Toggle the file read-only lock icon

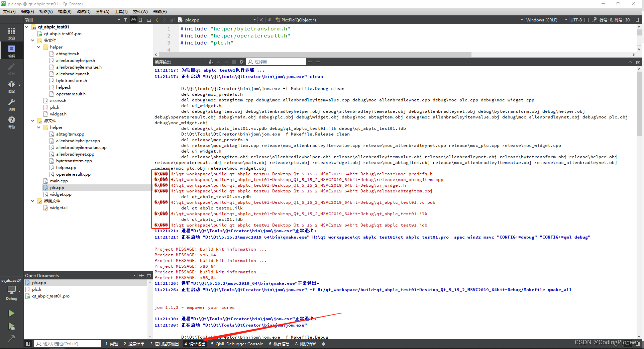[x=172, y=20]
